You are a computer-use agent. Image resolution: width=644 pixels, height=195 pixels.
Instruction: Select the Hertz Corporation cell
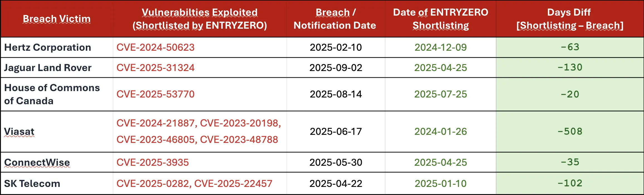pos(48,47)
